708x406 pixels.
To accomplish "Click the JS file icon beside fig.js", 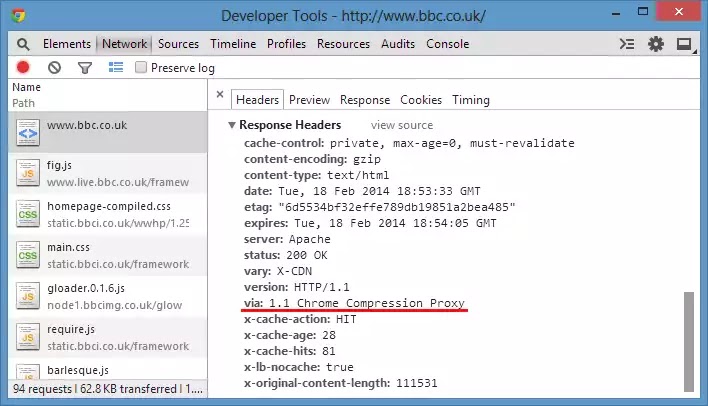I will pos(28,173).
